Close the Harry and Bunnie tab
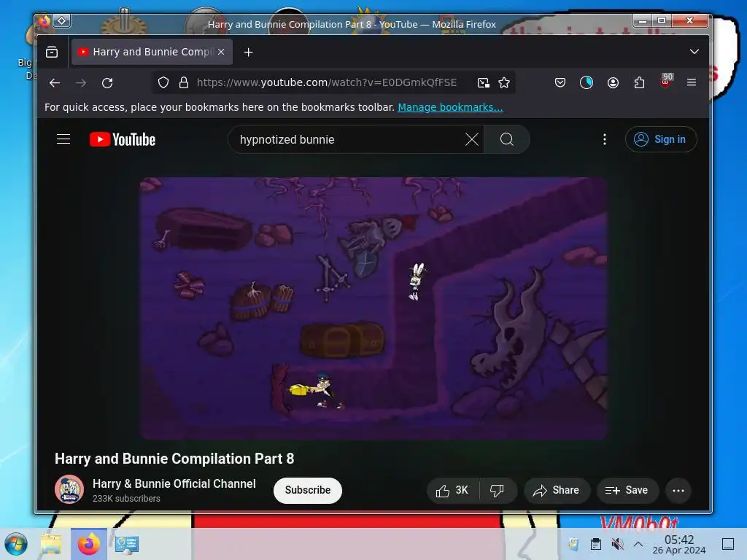Screen dimensions: 747x560 pyautogui.click(x=221, y=52)
